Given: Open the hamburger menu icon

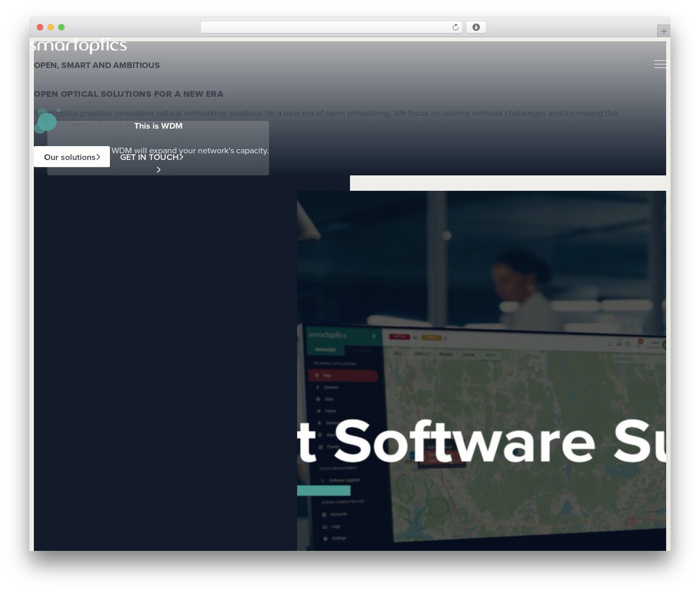Looking at the screenshot, I should pos(661,65).
